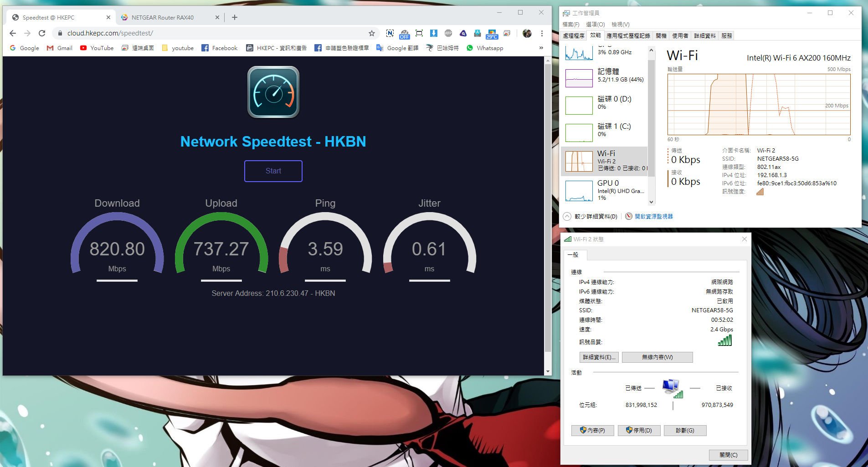Click the Chrome forward navigation arrow

[x=27, y=33]
